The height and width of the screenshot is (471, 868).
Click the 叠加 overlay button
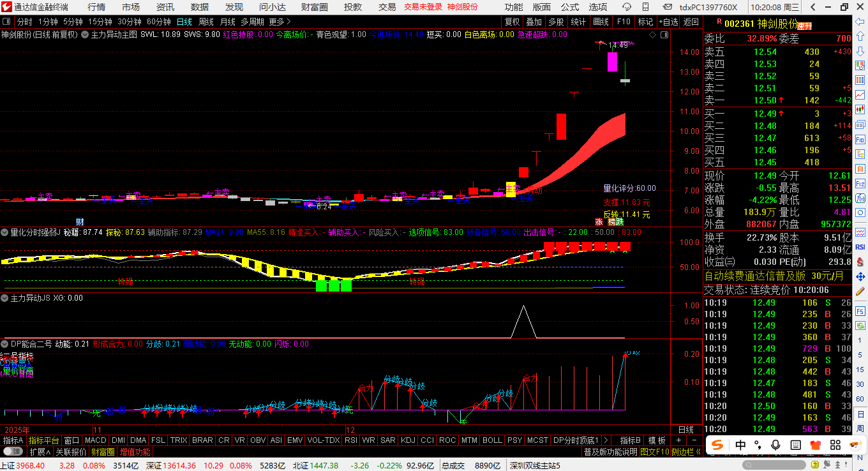[534, 22]
